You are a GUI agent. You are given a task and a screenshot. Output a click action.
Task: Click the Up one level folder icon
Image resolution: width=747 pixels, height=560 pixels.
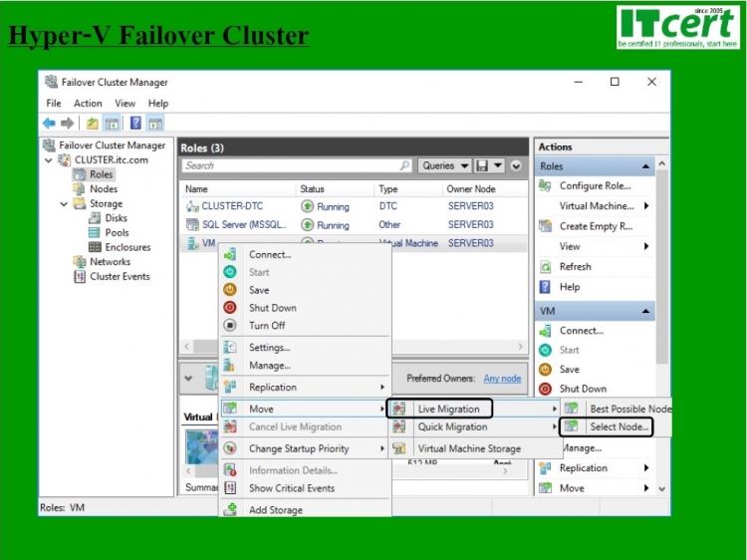point(92,124)
